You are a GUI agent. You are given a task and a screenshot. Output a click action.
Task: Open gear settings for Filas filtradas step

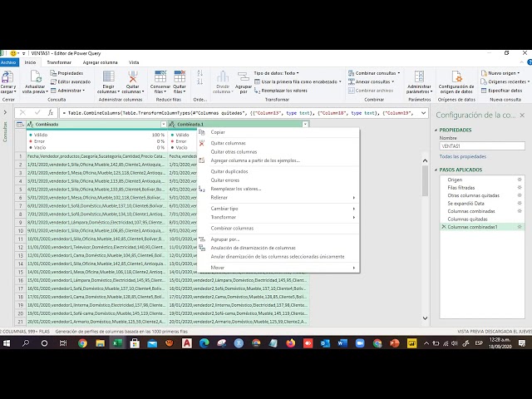[519, 187]
